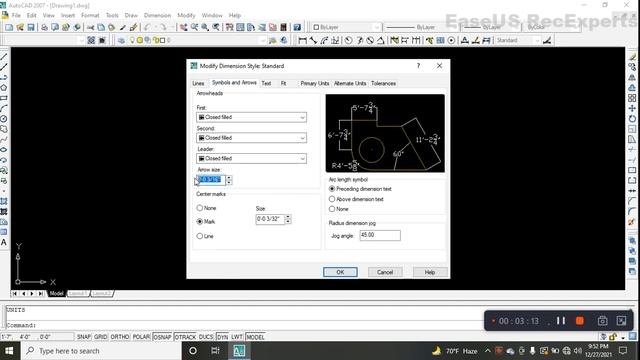The width and height of the screenshot is (640, 360).
Task: Select the Move tool in the Modify toolbar
Action: pos(632,109)
